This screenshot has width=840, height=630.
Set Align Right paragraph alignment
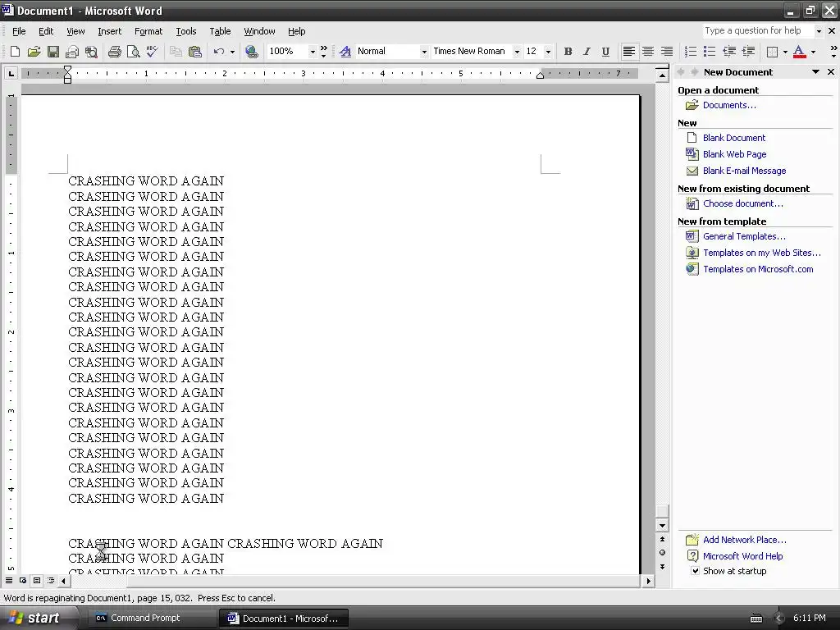coord(666,52)
